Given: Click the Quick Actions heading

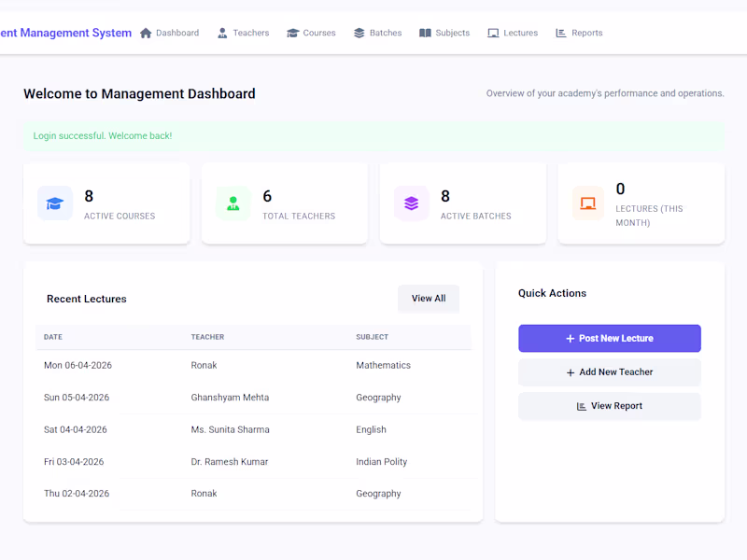Looking at the screenshot, I should (552, 293).
